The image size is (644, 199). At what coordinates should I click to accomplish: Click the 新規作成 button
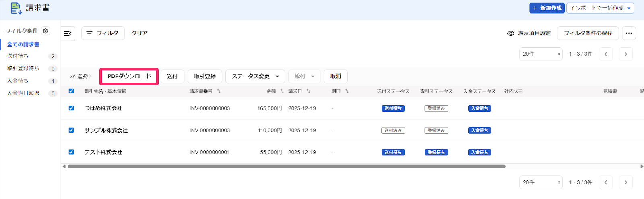(547, 8)
